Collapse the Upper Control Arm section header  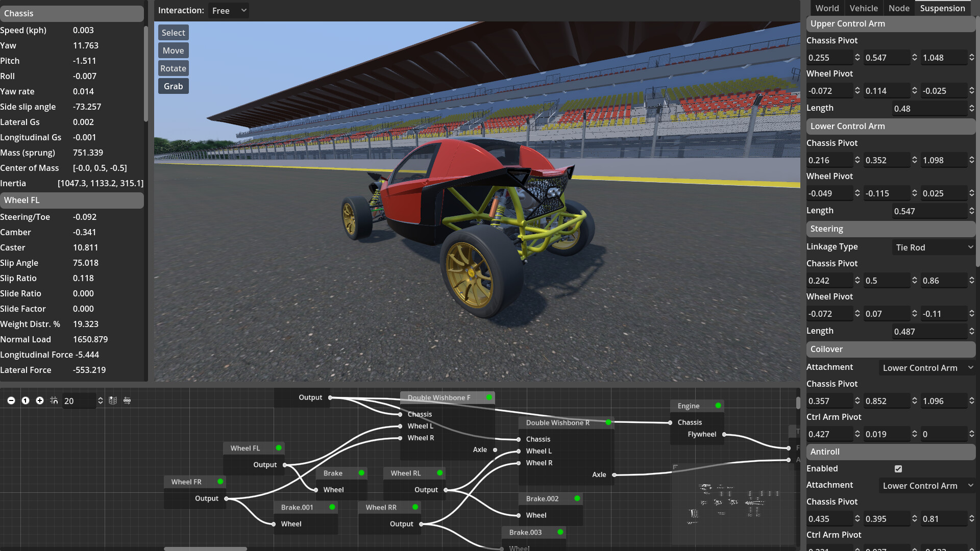click(890, 23)
